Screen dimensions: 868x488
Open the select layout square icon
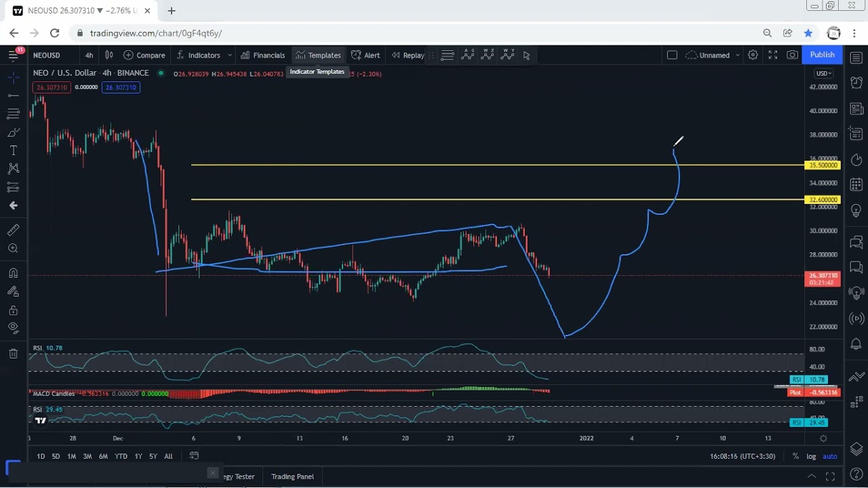pos(672,55)
